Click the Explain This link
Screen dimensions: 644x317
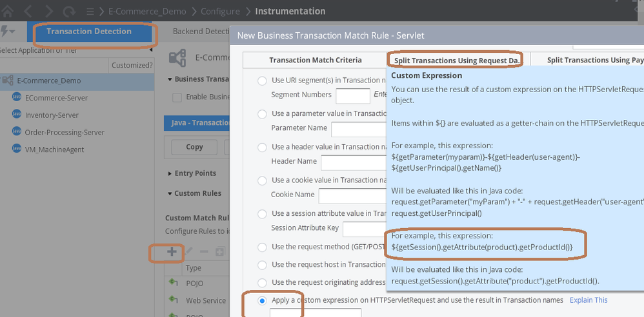pos(588,300)
